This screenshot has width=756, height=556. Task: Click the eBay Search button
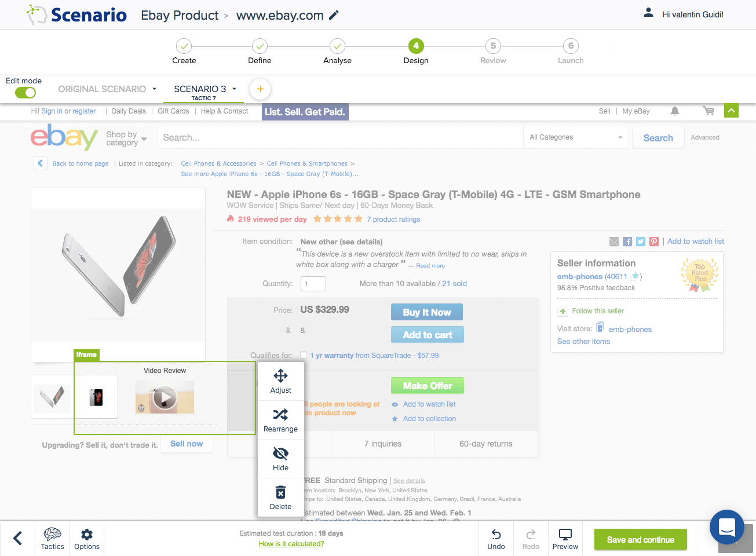click(x=658, y=138)
